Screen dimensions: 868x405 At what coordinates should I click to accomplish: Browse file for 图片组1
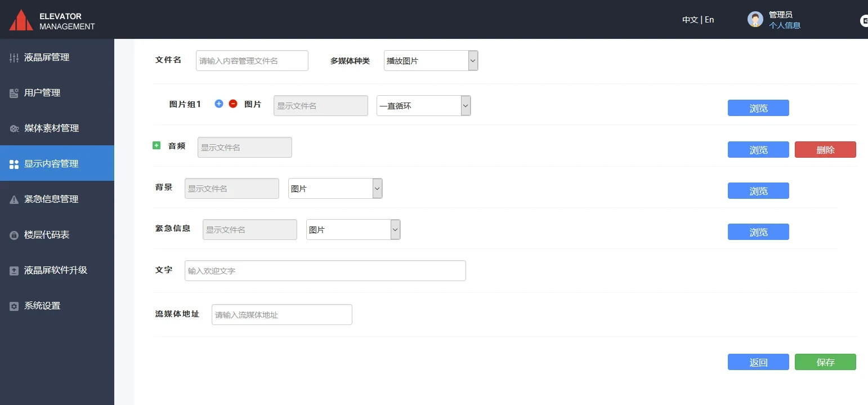tap(758, 108)
